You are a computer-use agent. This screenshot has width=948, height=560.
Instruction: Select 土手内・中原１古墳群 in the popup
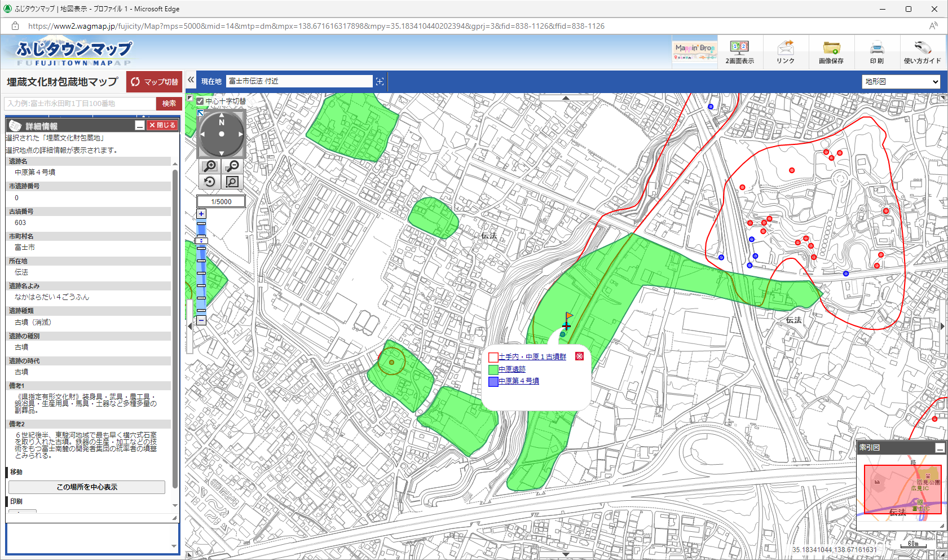pos(532,357)
